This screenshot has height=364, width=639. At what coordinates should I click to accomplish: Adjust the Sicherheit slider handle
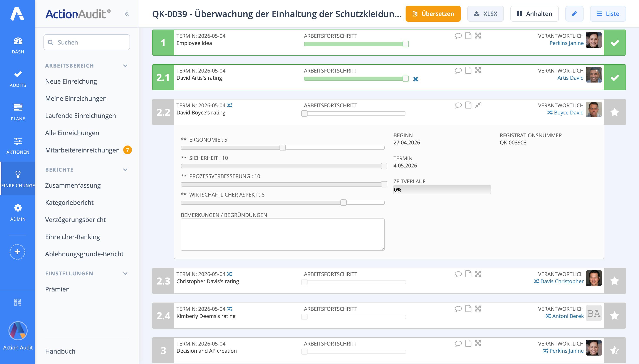pos(384,166)
